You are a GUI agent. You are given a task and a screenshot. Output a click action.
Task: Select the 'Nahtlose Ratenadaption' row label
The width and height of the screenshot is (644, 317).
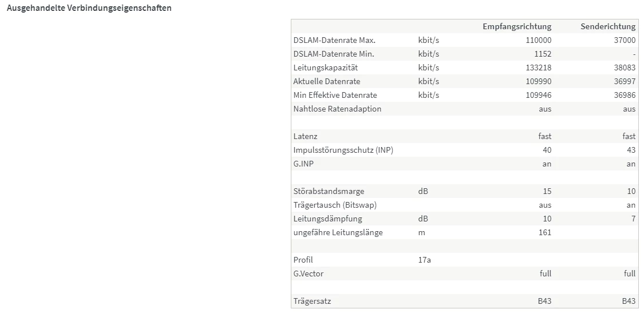tap(337, 109)
